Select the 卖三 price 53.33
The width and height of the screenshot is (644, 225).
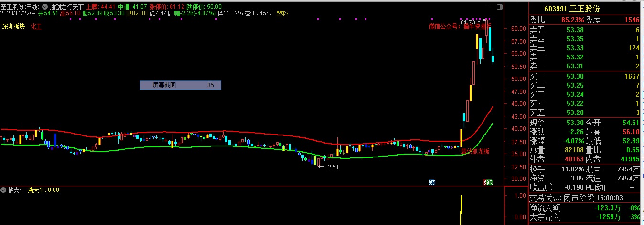pos(575,48)
